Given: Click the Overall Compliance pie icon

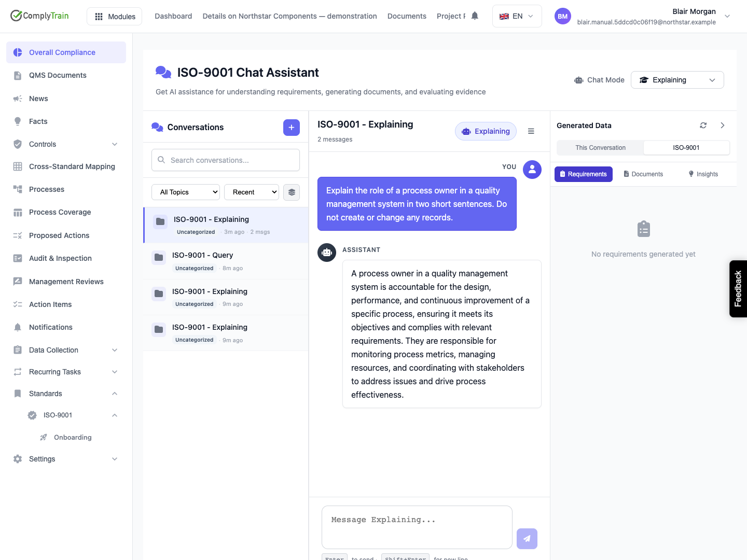Looking at the screenshot, I should point(18,52).
